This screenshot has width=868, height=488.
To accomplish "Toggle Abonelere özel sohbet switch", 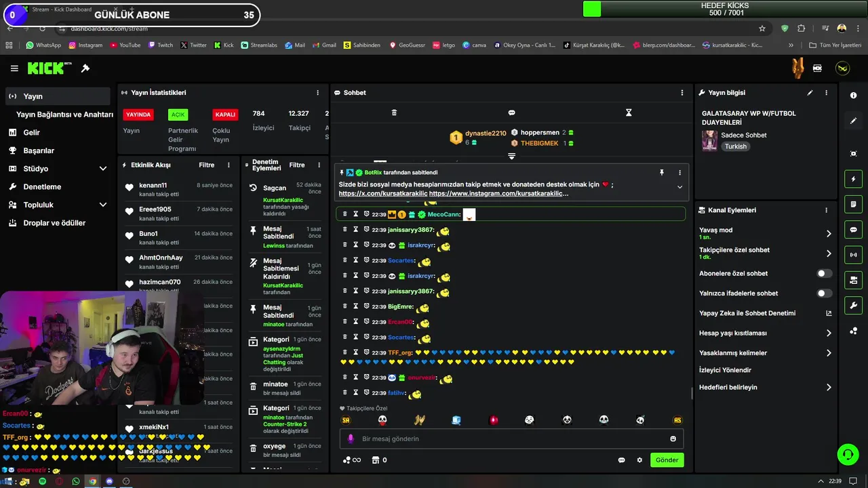I will [824, 274].
